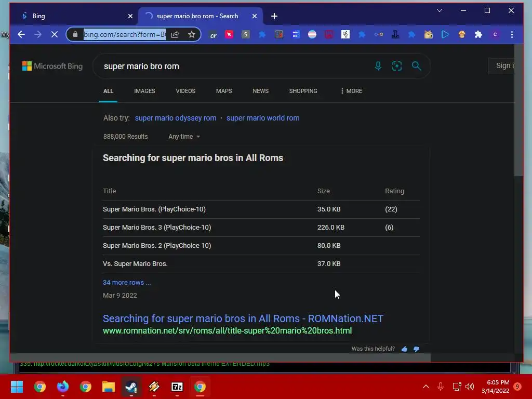Open the purple 'C' profile avatar
The height and width of the screenshot is (399, 532).
495,34
